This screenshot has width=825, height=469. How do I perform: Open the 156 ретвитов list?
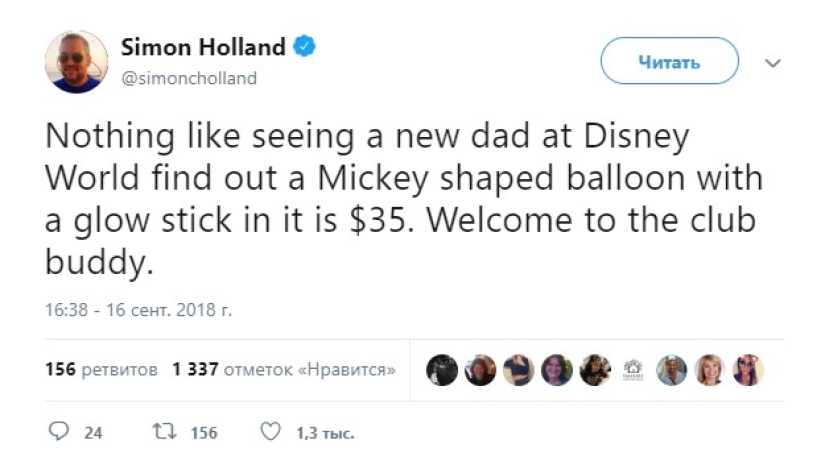[x=101, y=369]
